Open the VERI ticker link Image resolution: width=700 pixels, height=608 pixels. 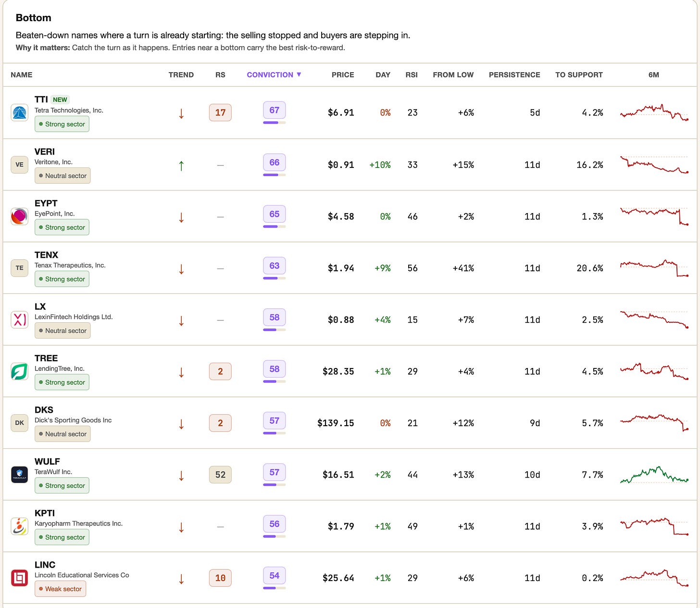click(45, 152)
